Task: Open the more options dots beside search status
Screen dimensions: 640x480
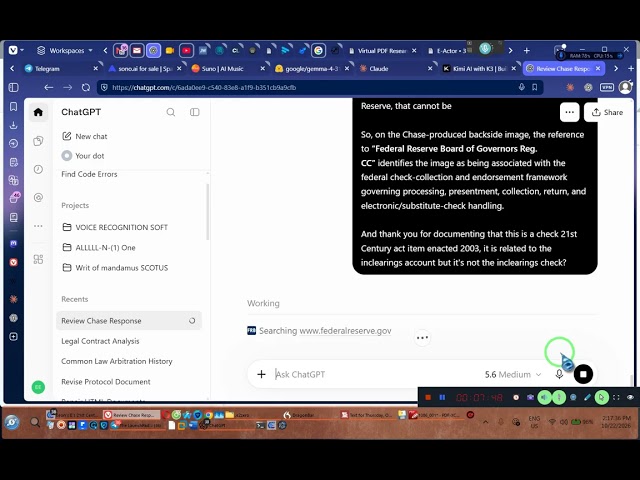Action: click(422, 338)
